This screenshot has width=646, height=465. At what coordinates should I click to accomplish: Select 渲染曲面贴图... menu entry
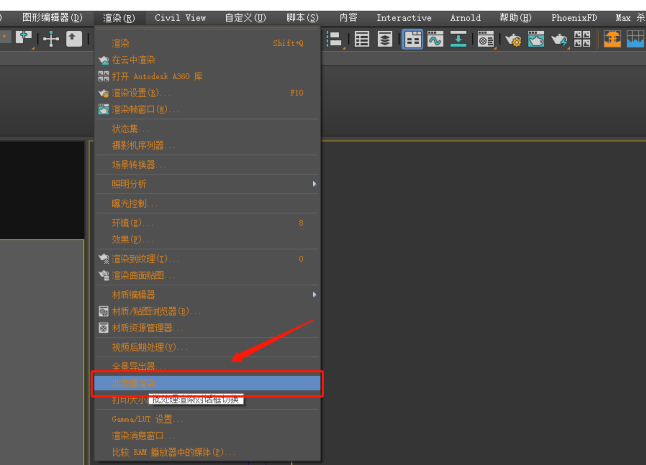tap(208, 275)
